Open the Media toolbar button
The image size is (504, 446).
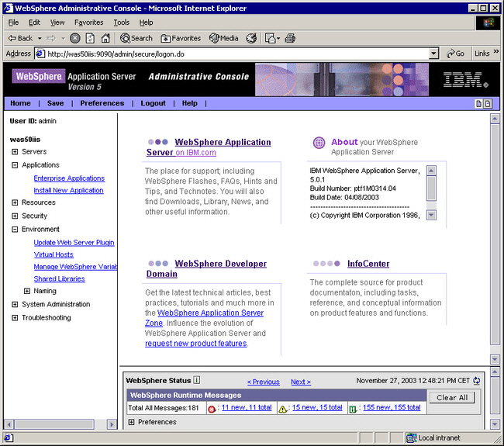click(x=224, y=38)
